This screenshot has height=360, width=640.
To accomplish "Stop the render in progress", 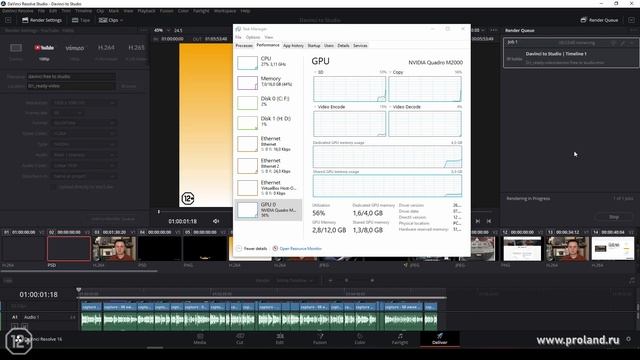I will pyautogui.click(x=614, y=217).
